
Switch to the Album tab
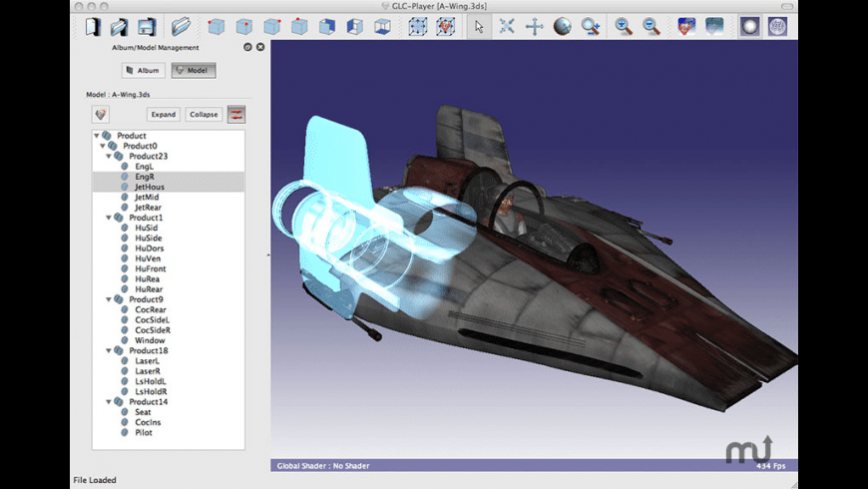click(143, 70)
